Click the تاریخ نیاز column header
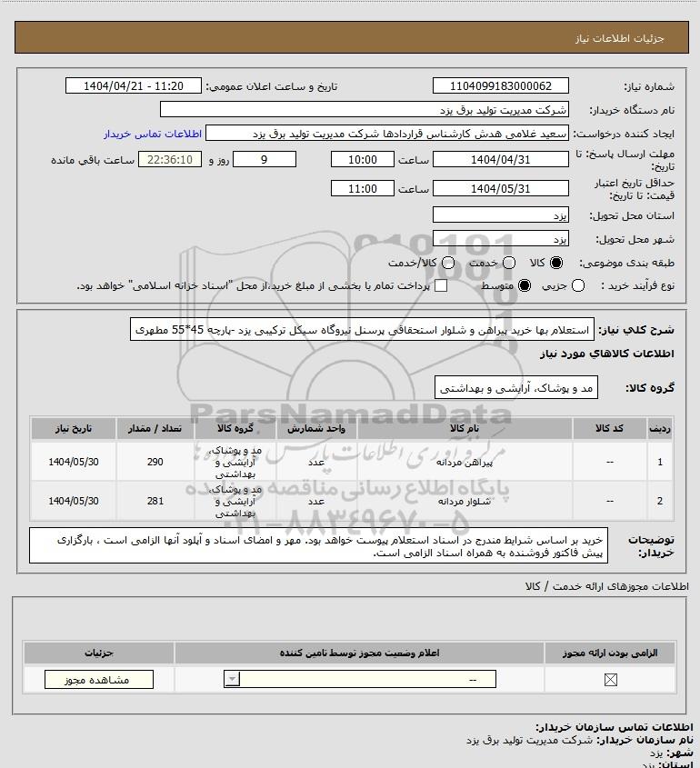The height and width of the screenshot is (768, 700). (74, 429)
